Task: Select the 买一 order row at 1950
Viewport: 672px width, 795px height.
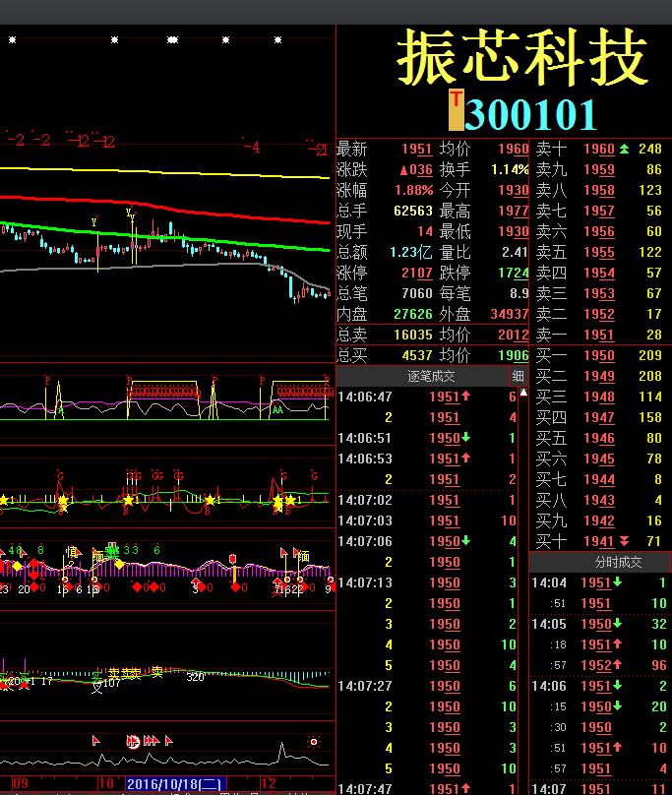Action: [x=600, y=355]
